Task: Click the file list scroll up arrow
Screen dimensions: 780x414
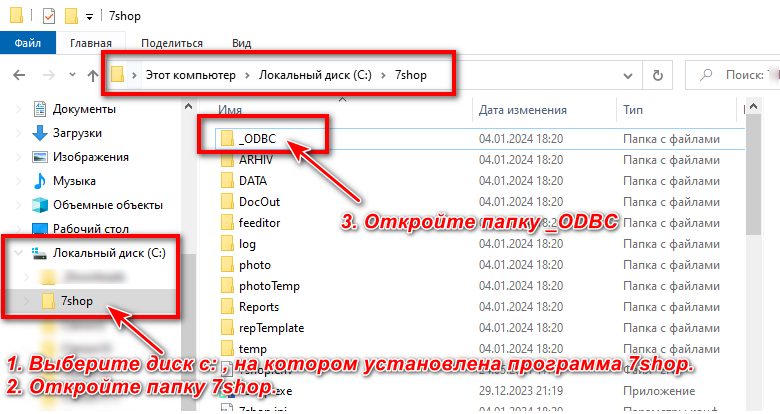Action: [754, 106]
